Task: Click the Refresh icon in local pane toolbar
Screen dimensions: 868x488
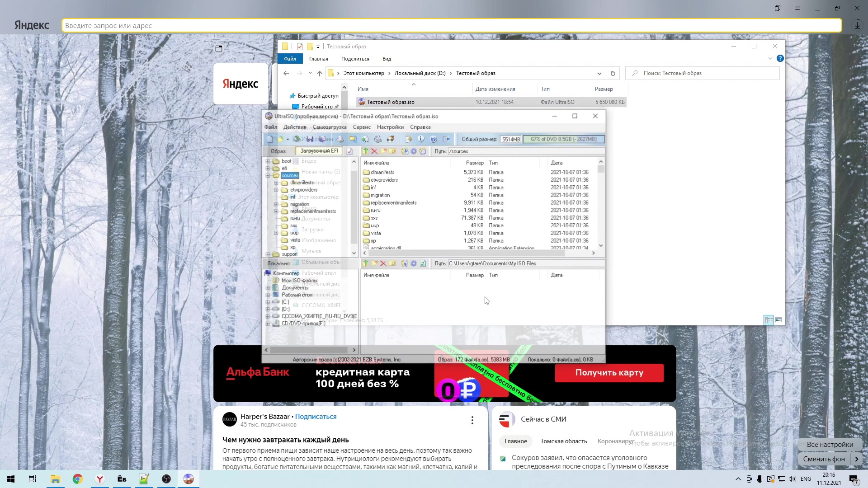Action: point(423,263)
